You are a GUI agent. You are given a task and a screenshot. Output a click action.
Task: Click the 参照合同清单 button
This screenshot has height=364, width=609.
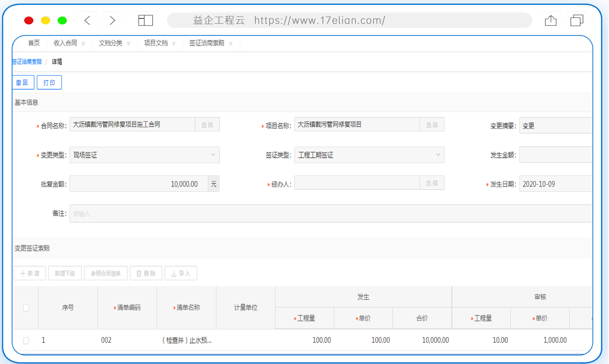[x=105, y=273]
